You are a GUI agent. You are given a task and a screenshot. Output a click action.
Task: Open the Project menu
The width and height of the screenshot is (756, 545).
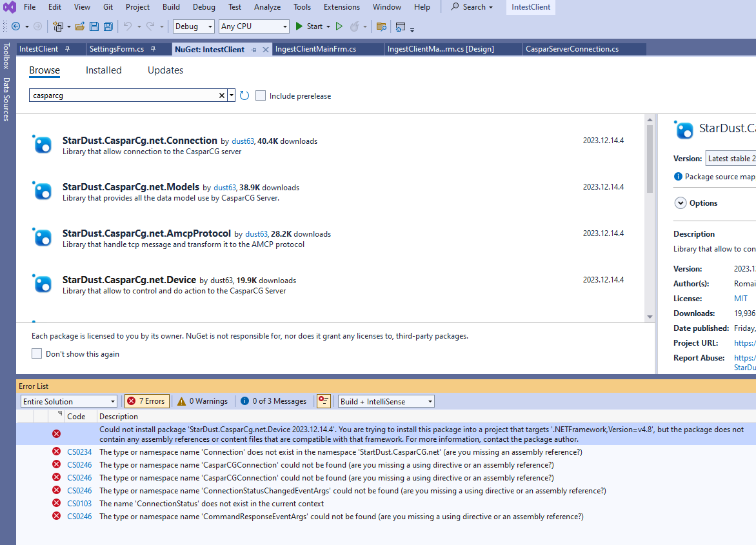pyautogui.click(x=137, y=6)
